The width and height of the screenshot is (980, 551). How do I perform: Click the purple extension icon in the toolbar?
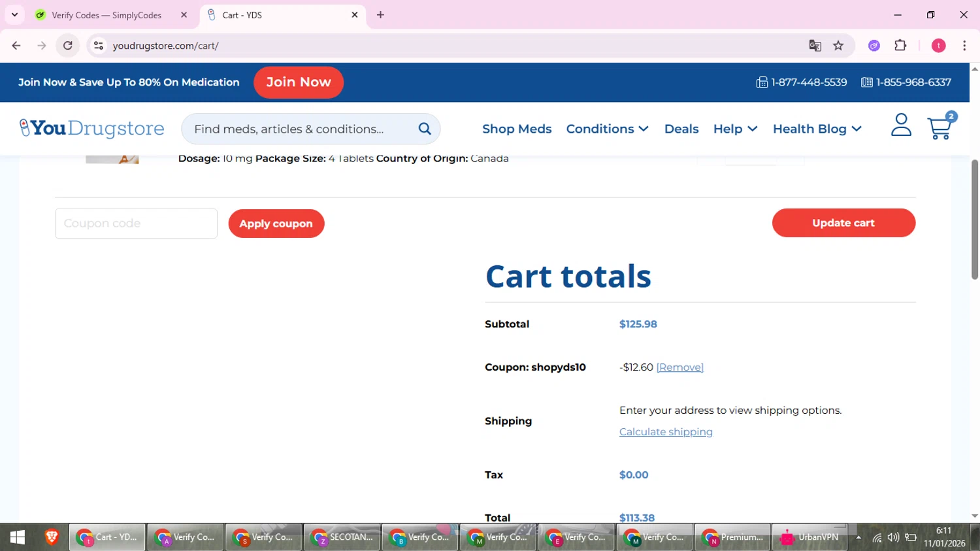[x=874, y=46]
